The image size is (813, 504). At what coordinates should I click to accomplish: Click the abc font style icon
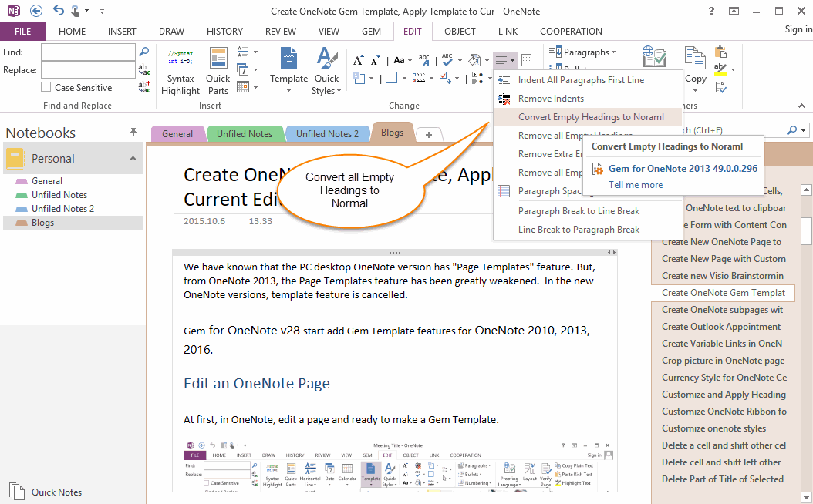point(424,60)
